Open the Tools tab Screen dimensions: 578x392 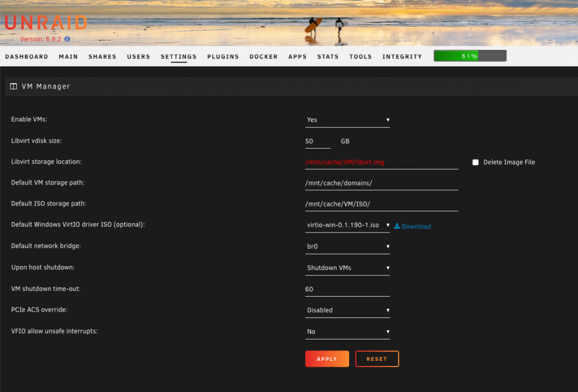coord(360,57)
